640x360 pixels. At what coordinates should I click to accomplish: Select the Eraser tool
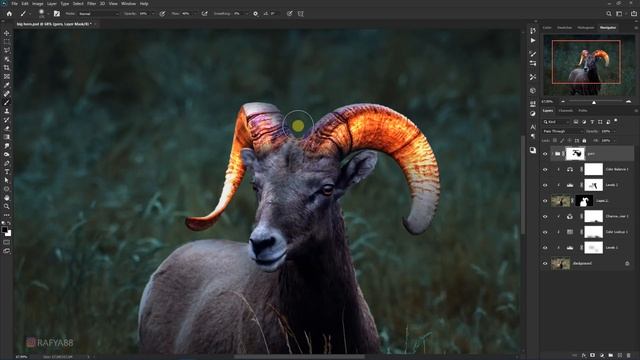[x=7, y=128]
